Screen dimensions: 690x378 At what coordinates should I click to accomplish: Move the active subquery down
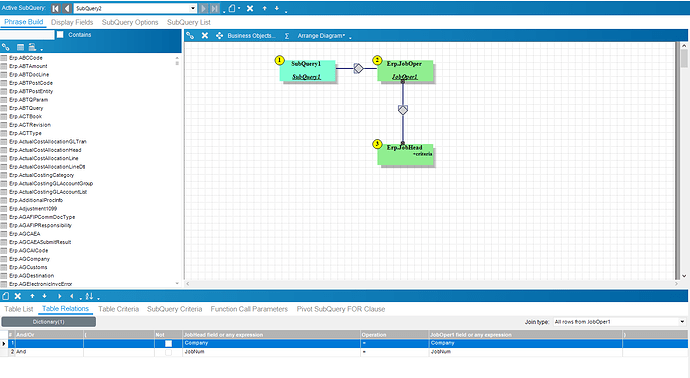pos(277,8)
